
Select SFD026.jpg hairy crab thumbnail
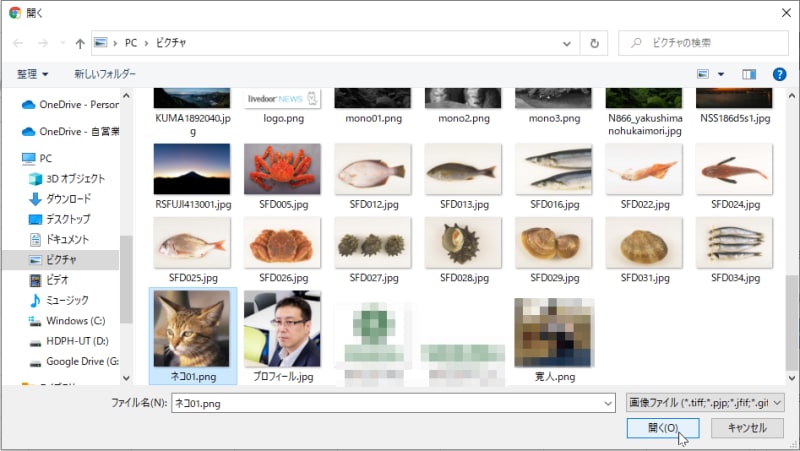pyautogui.click(x=282, y=243)
